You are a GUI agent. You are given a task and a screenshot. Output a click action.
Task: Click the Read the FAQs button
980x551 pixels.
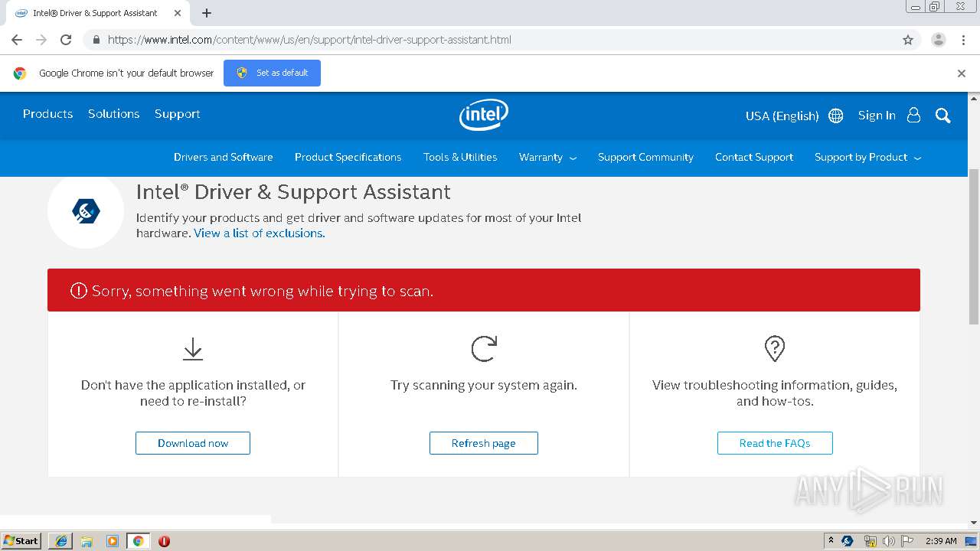pos(775,443)
